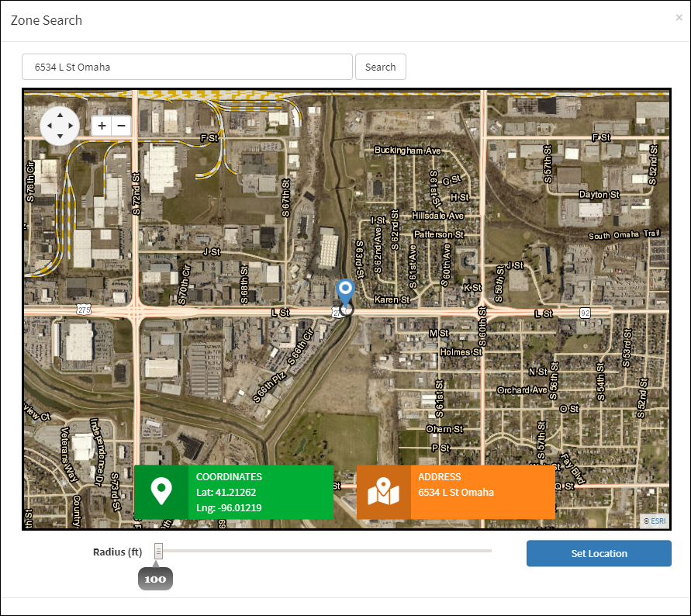
Task: Open the ESRI attribution link
Action: point(657,521)
